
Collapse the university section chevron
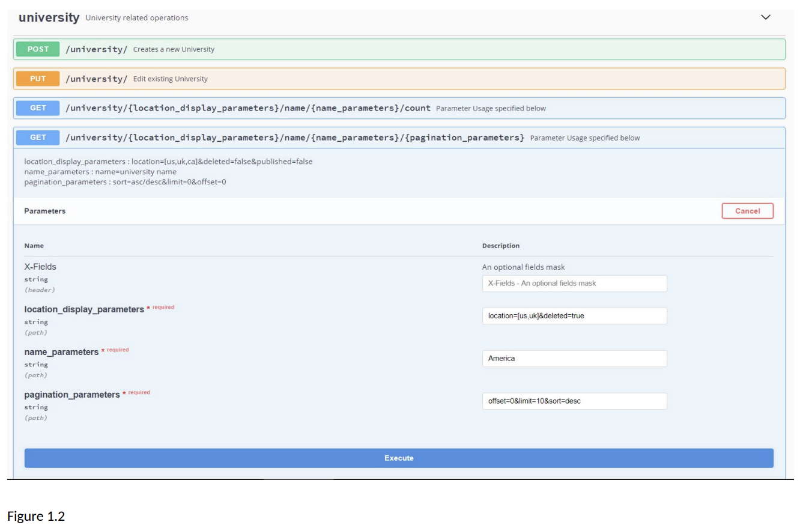pyautogui.click(x=765, y=17)
